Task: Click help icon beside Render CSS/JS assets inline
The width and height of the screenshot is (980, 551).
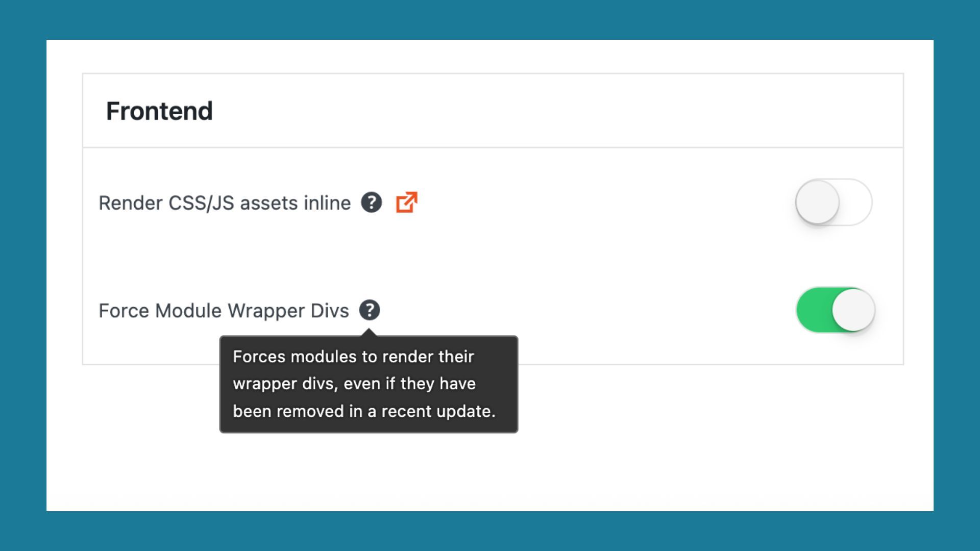Action: coord(371,203)
